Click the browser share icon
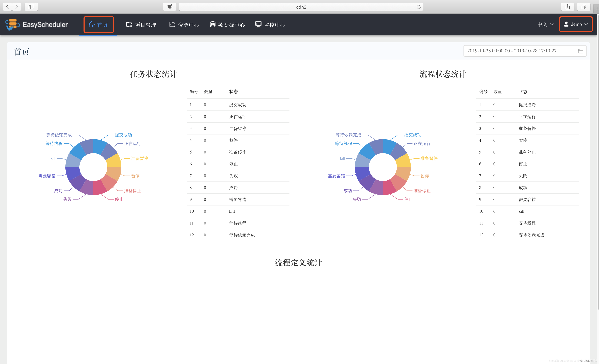The height and width of the screenshot is (364, 599). [567, 7]
